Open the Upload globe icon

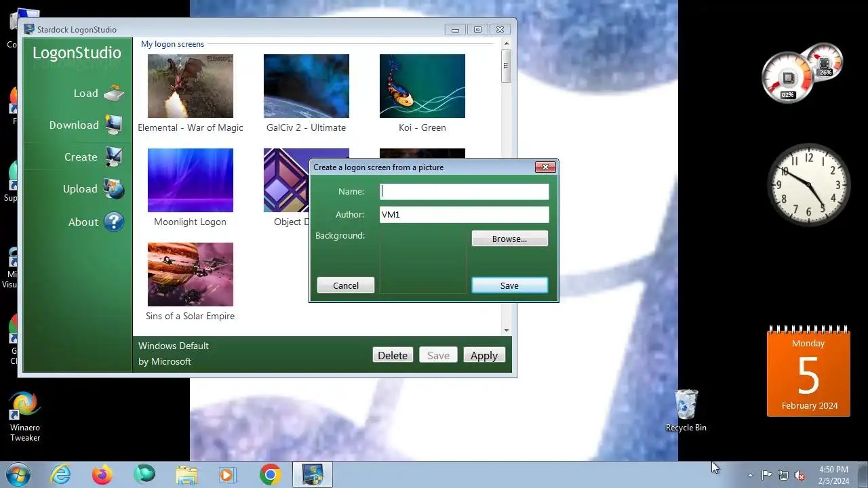(x=114, y=188)
